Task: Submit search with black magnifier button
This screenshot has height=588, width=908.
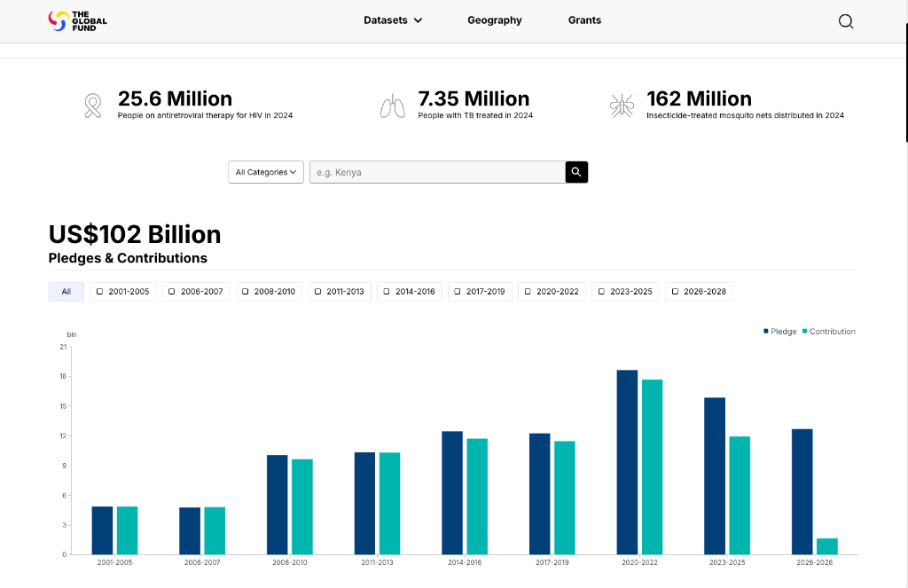Action: pyautogui.click(x=576, y=172)
